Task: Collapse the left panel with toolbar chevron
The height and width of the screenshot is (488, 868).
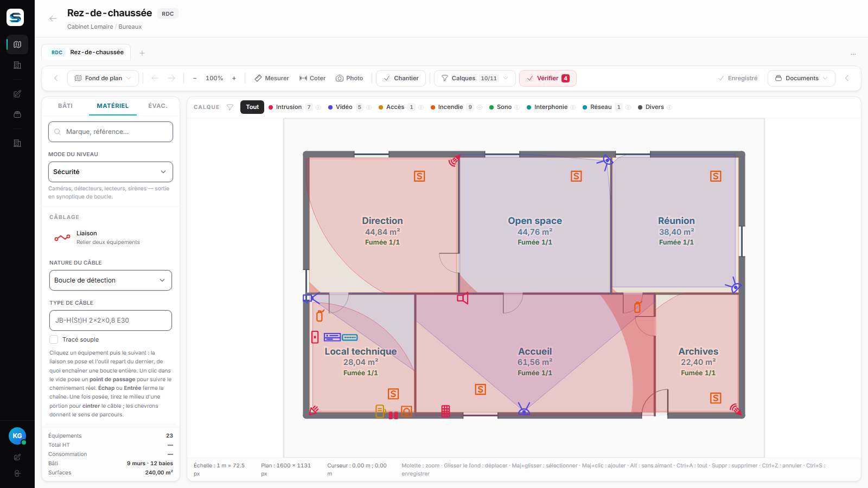Action: 56,78
